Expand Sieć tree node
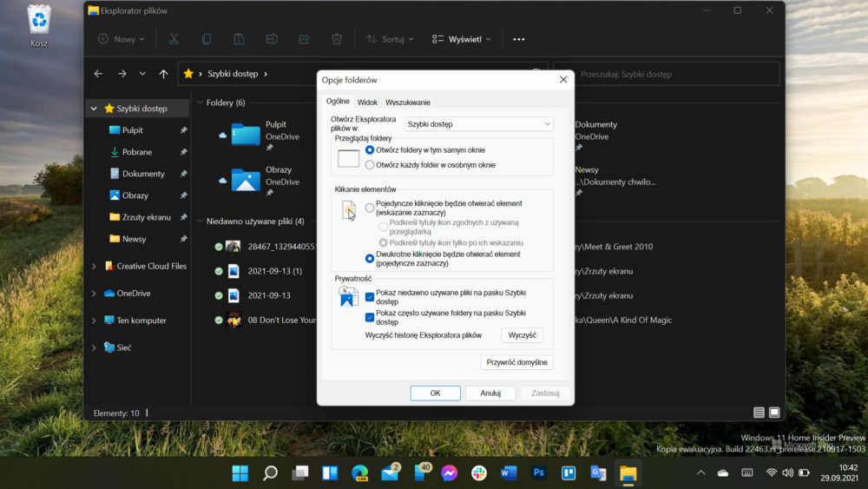 (x=94, y=347)
